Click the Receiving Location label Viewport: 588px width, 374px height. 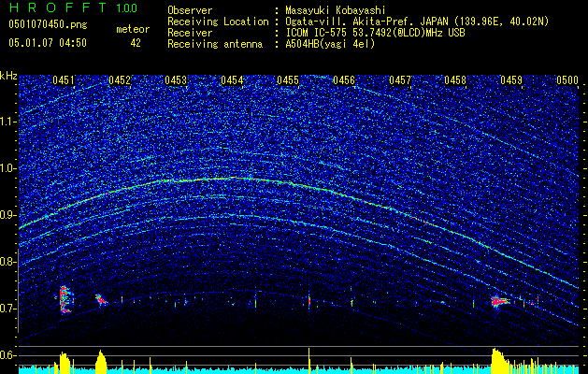[x=218, y=22]
